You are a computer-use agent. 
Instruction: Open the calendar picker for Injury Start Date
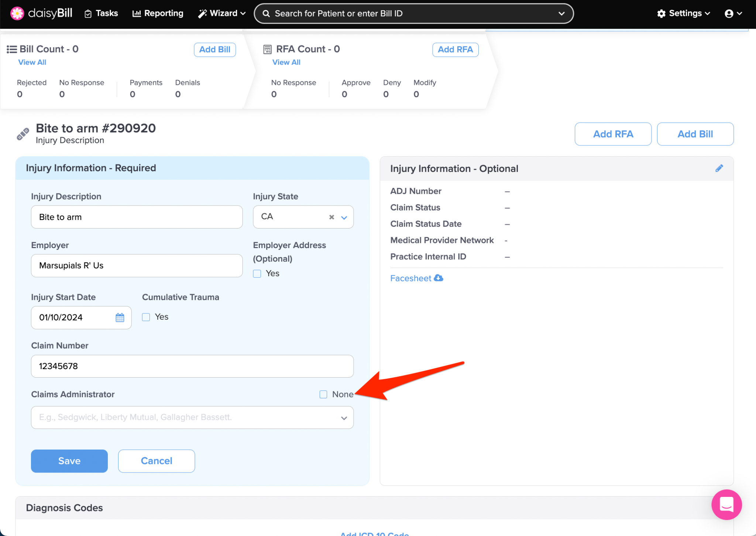[120, 317]
